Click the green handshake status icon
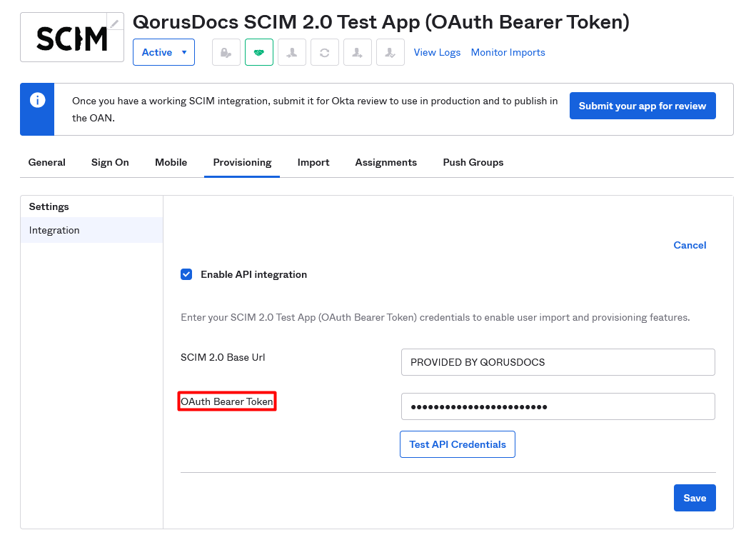The image size is (756, 540). click(259, 52)
